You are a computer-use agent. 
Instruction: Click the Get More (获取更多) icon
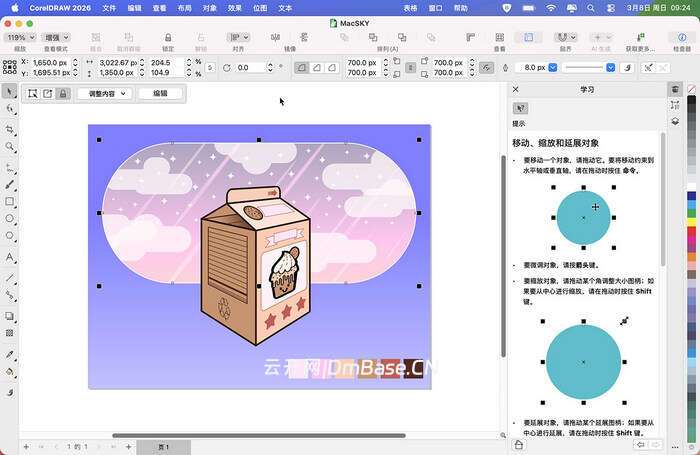(640, 37)
